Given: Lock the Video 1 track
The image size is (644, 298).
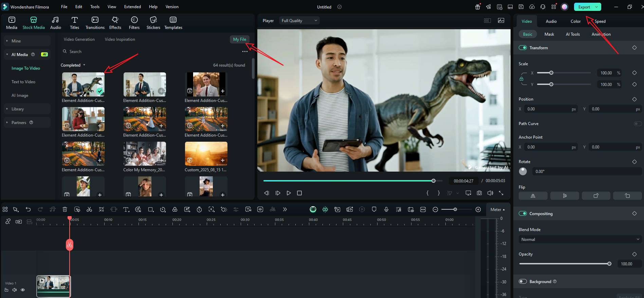Looking at the screenshot, I should click(x=6, y=290).
